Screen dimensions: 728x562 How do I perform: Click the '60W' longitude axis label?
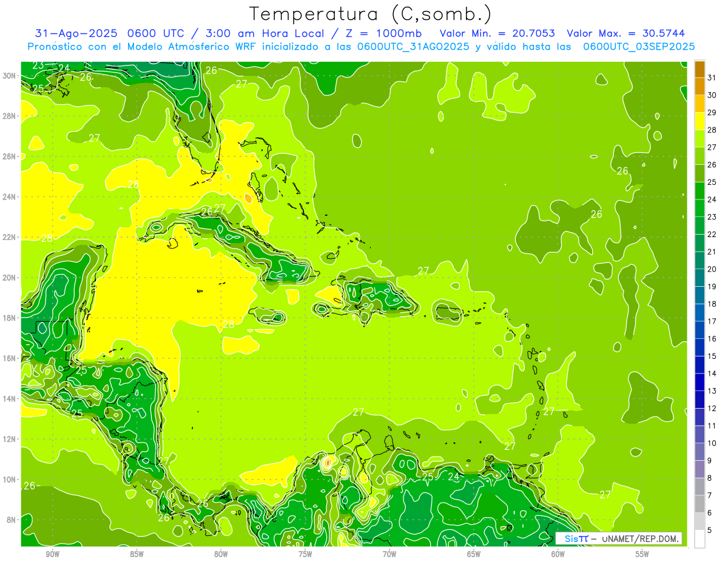(x=558, y=554)
